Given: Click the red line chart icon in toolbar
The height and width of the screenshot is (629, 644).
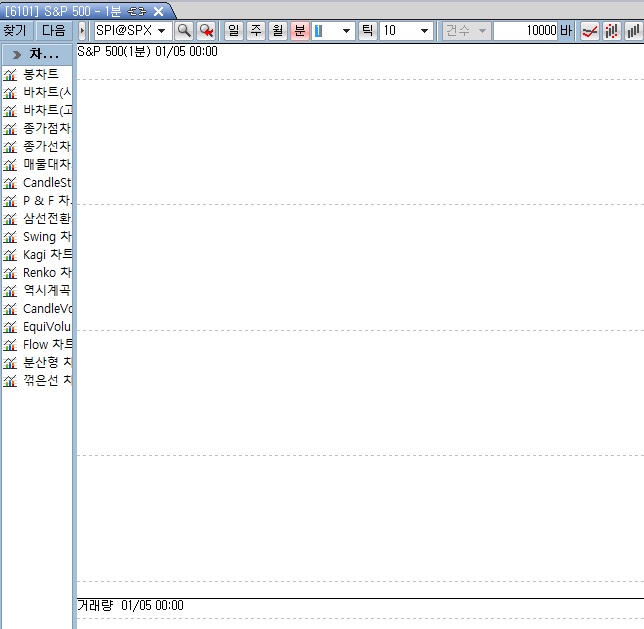Looking at the screenshot, I should 590,31.
